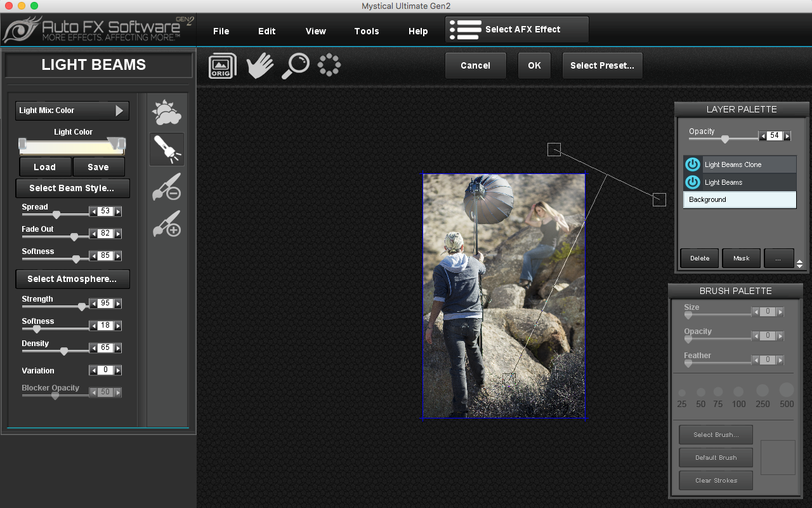Open the Select Beam Style menu
The height and width of the screenshot is (508, 812).
click(x=72, y=188)
